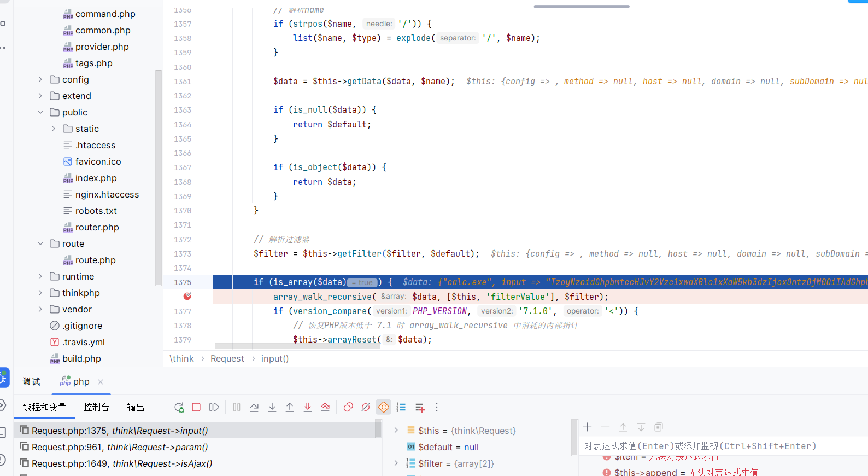Expand the extend folder

click(40, 96)
